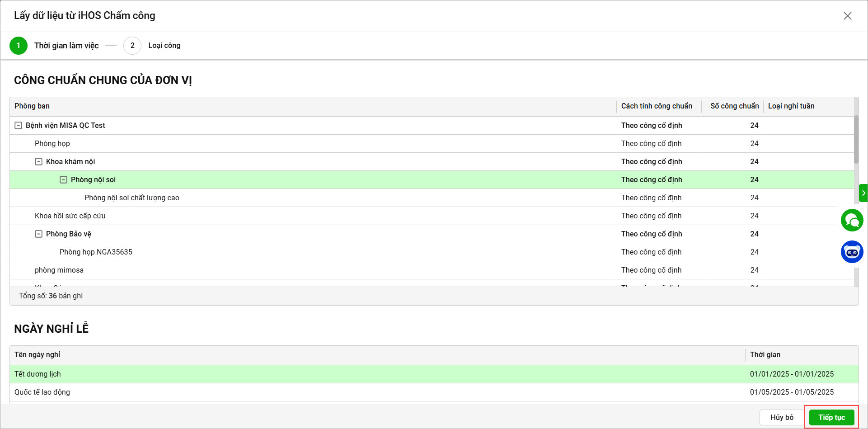Select the Quốc tế lao động holiday row

(x=42, y=392)
